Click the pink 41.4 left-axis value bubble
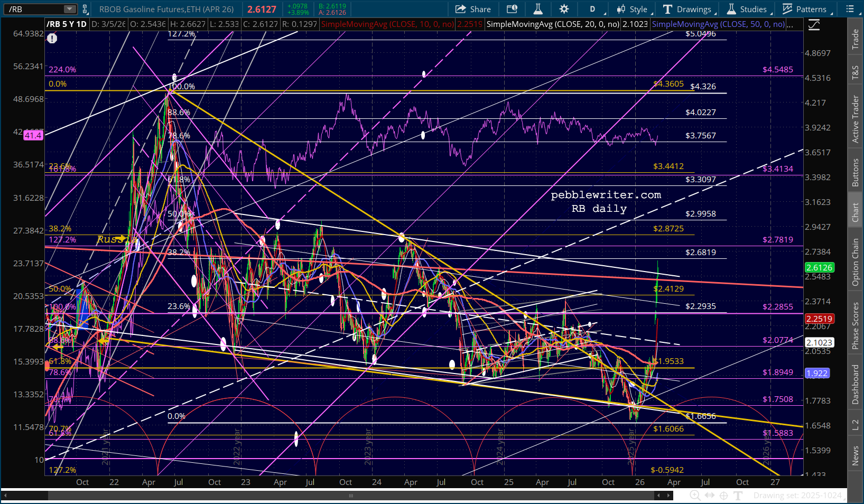The width and height of the screenshot is (864, 504). tap(33, 135)
